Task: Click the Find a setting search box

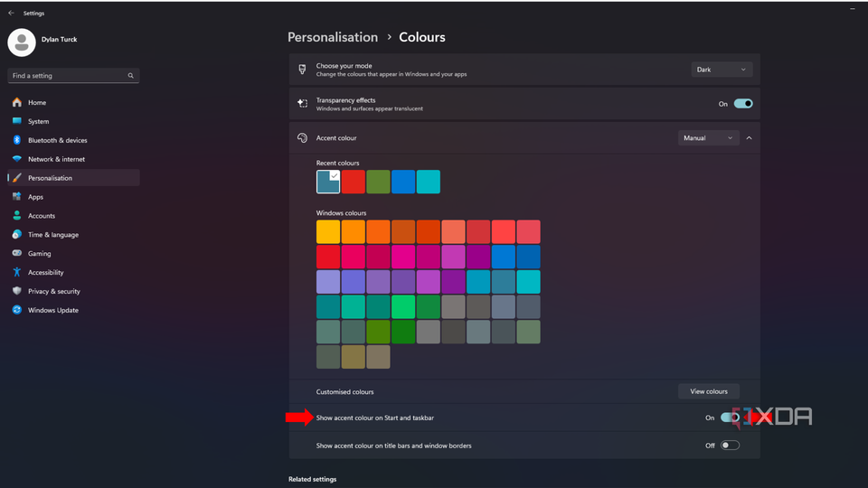Action: point(68,76)
